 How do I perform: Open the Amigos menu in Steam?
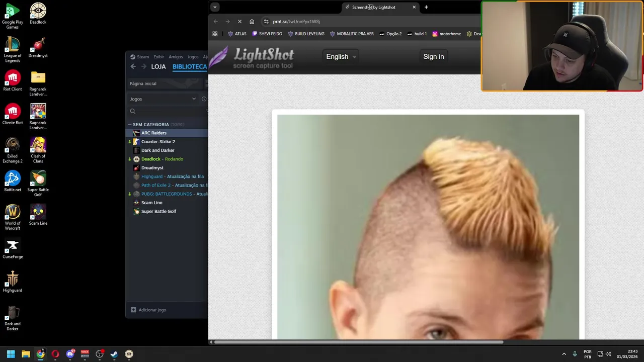click(176, 57)
